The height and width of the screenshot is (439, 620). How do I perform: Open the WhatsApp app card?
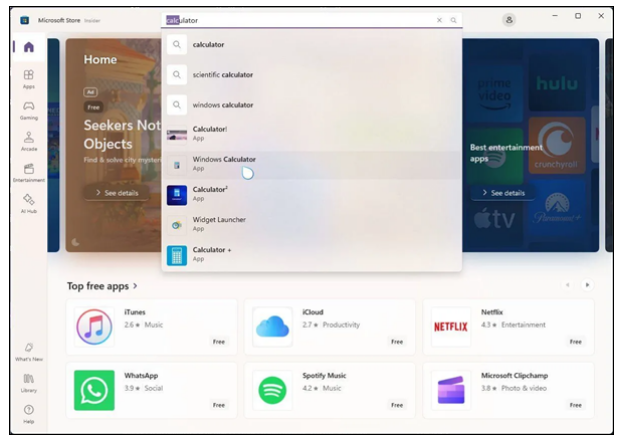coord(152,390)
